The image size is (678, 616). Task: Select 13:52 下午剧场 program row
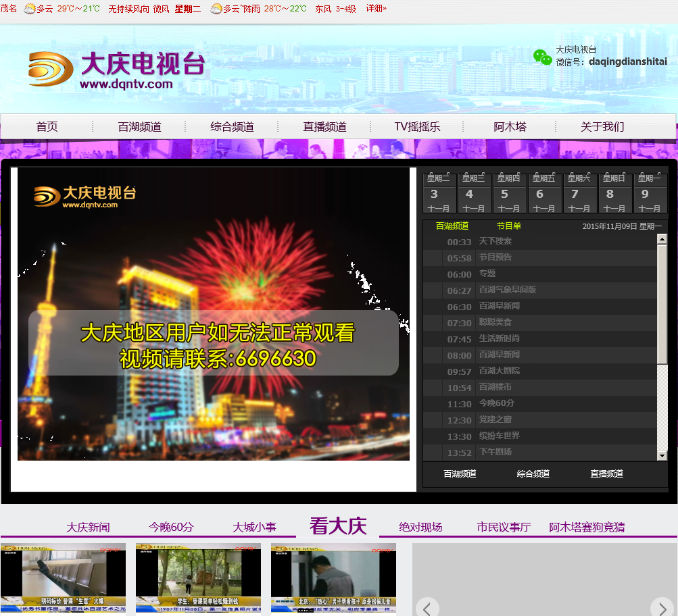[x=540, y=453]
